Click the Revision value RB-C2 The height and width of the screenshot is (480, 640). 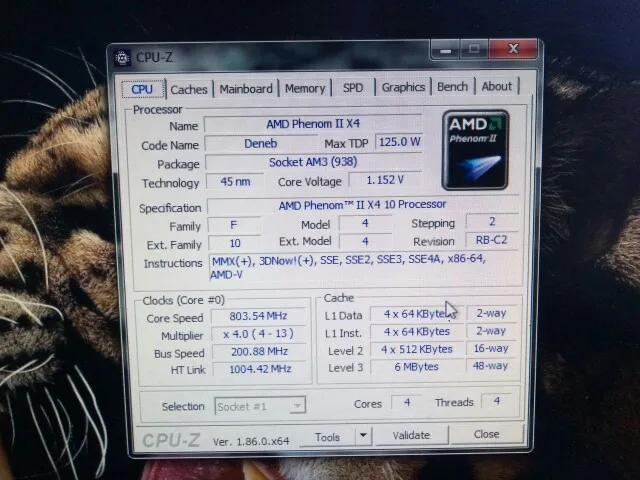pos(491,240)
